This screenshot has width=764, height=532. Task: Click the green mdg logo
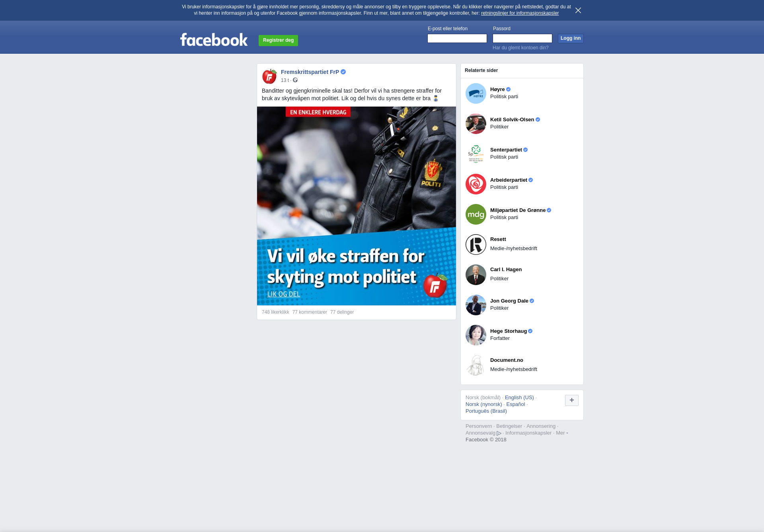[x=476, y=214]
